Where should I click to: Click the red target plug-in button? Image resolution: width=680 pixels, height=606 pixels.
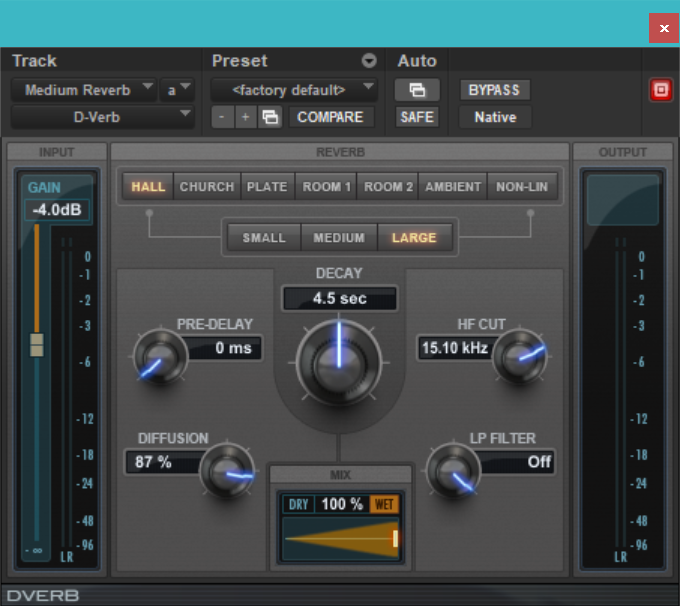coord(659,90)
